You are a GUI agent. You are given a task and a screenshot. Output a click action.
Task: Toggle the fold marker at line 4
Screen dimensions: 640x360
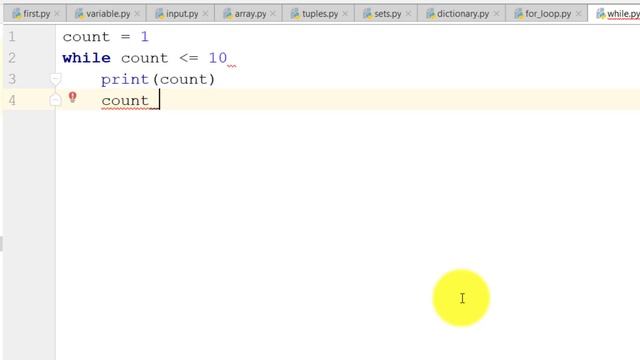point(55,100)
